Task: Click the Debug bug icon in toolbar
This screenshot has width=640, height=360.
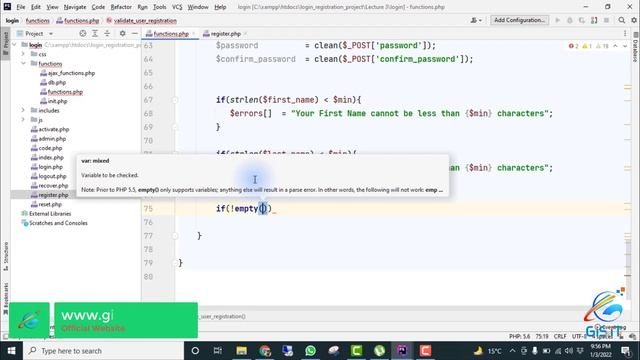Action: (570, 20)
